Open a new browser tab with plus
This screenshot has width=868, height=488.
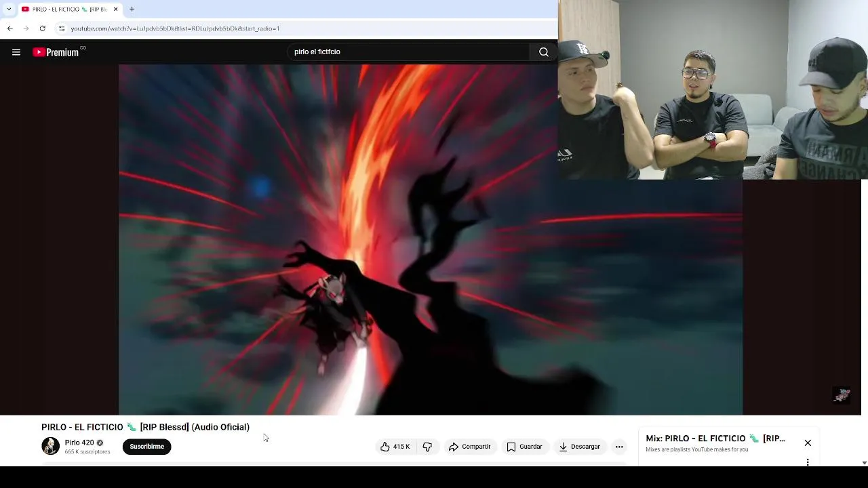(132, 9)
